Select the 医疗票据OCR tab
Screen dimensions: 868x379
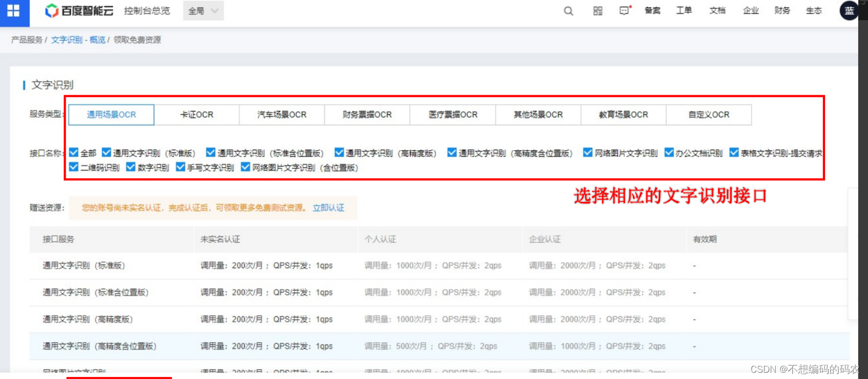pyautogui.click(x=453, y=114)
